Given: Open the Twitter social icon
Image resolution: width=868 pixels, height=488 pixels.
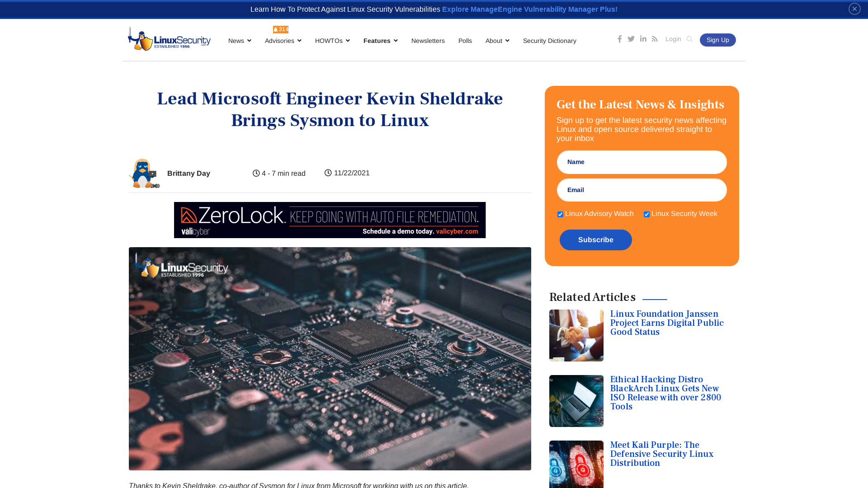Looking at the screenshot, I should pos(631,39).
